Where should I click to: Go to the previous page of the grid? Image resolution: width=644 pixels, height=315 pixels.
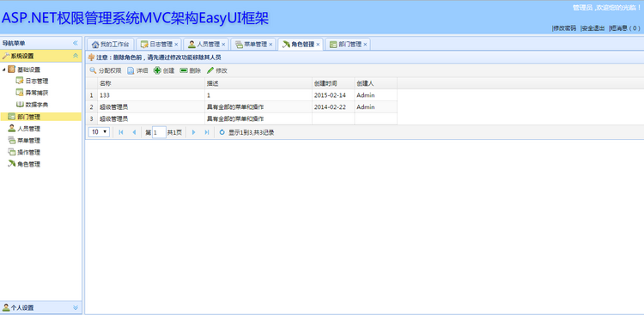pos(134,132)
